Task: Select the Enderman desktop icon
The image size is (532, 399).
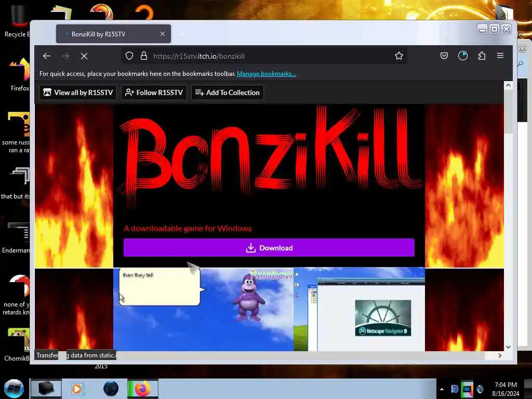Action: pos(16,237)
